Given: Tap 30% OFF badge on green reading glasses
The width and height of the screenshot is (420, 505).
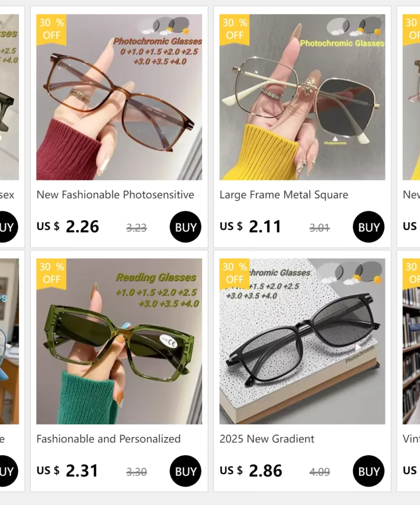Looking at the screenshot, I should click(51, 273).
